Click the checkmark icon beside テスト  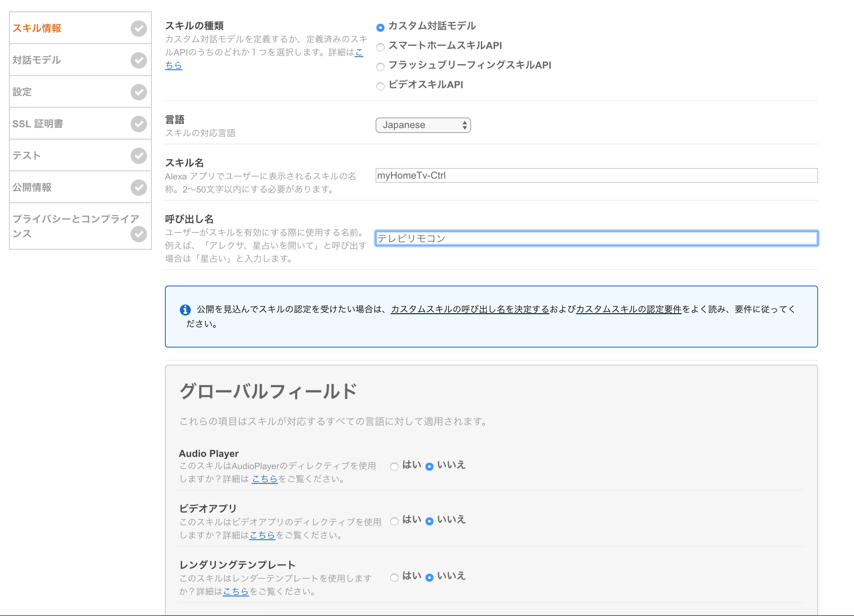point(139,156)
